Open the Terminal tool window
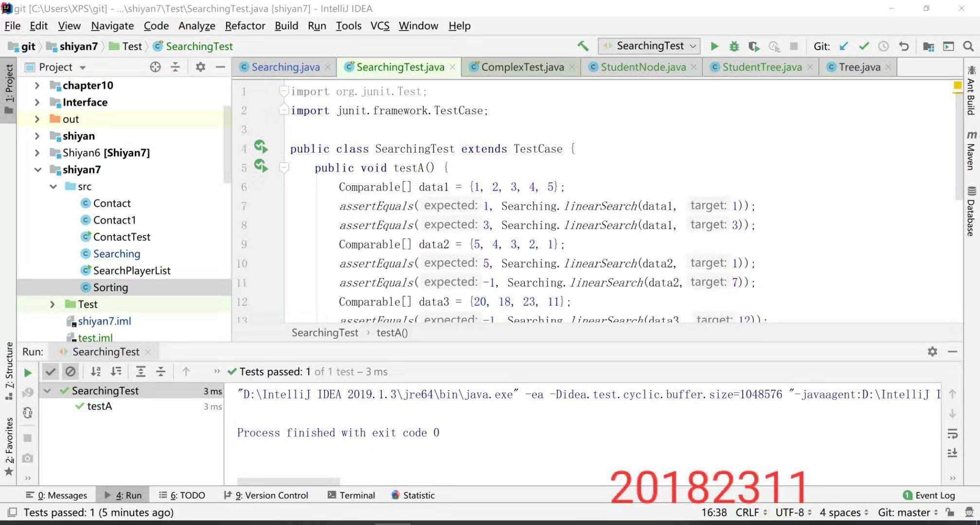 (351, 495)
